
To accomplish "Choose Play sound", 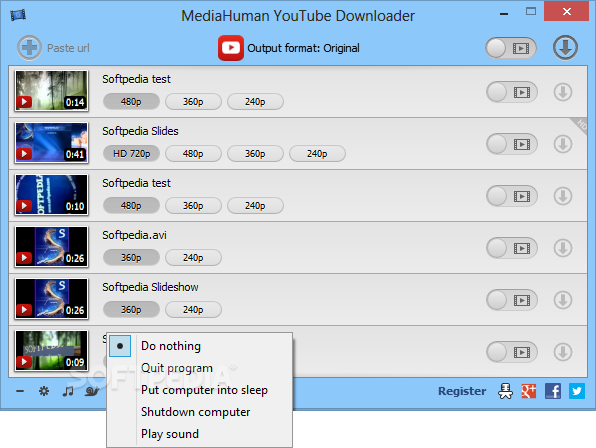I will coord(200,434).
